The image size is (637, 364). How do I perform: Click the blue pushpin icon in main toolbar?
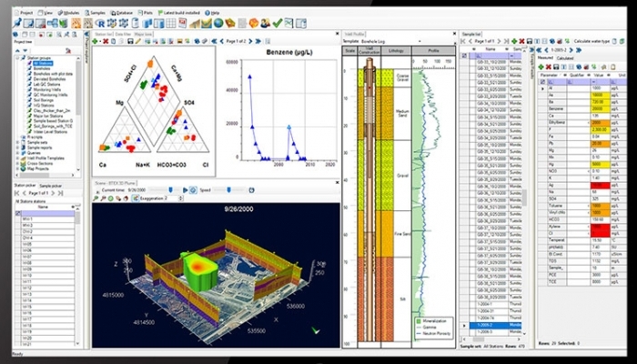(17, 23)
